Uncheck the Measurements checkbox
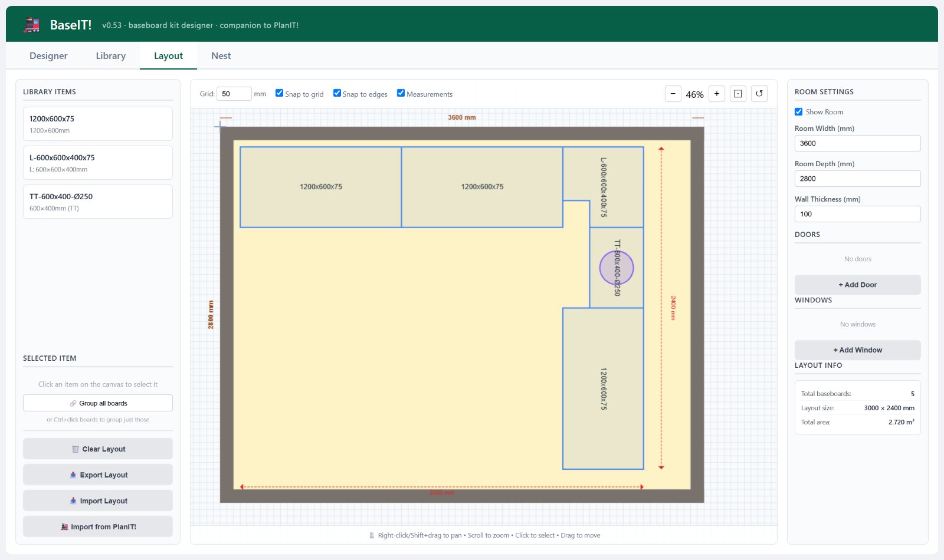Image resolution: width=944 pixels, height=560 pixels. (x=401, y=93)
